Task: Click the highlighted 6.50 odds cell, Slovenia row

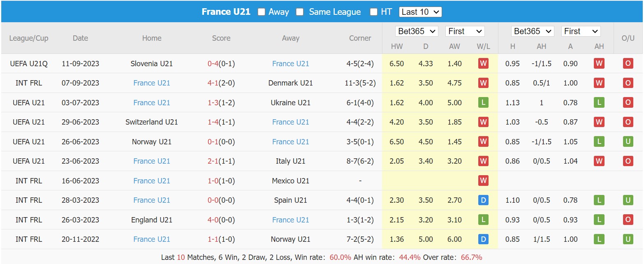Action: point(396,64)
